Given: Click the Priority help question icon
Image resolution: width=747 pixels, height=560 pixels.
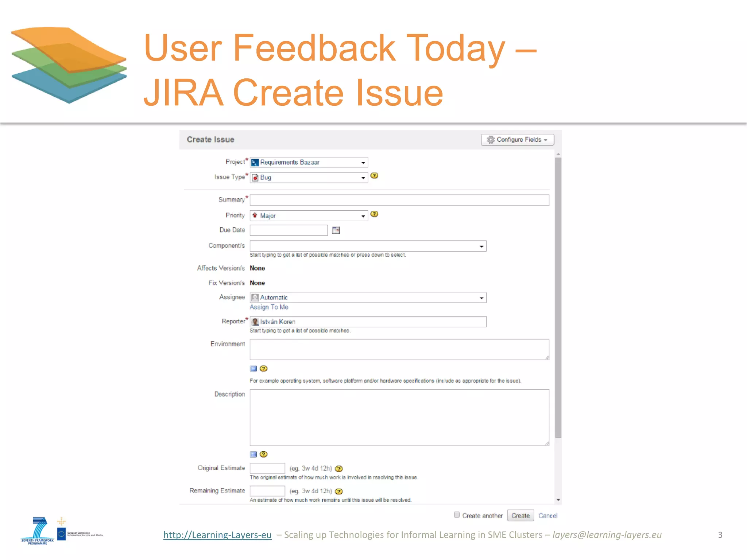Looking at the screenshot, I should (x=374, y=214).
